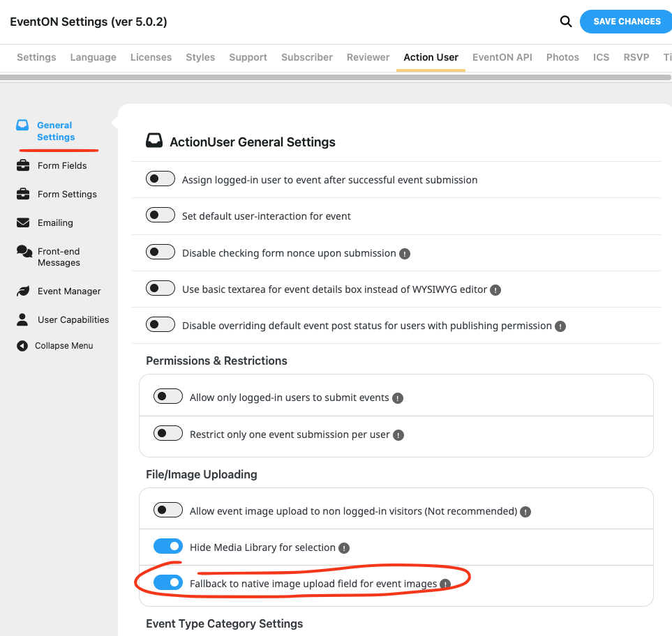
Task: Open the Licenses tab
Action: (x=151, y=57)
